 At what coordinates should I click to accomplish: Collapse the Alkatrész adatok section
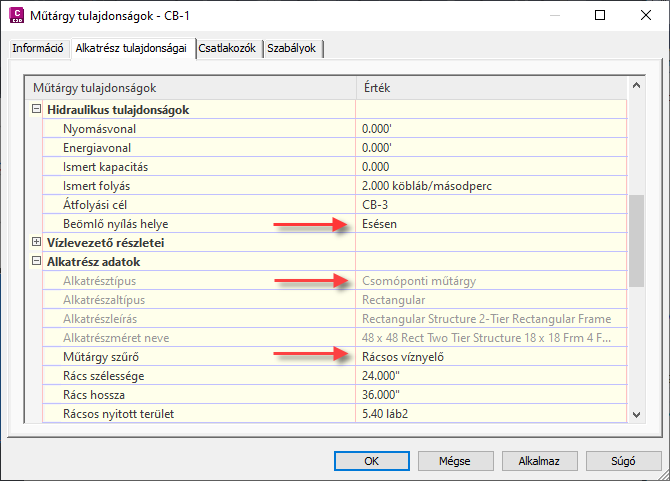click(37, 262)
